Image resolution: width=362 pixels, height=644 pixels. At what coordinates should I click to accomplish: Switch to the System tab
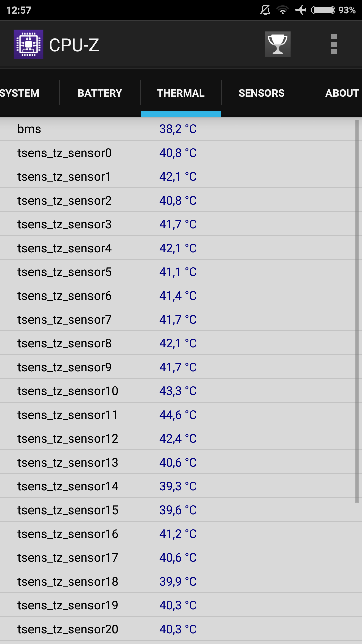pos(20,93)
